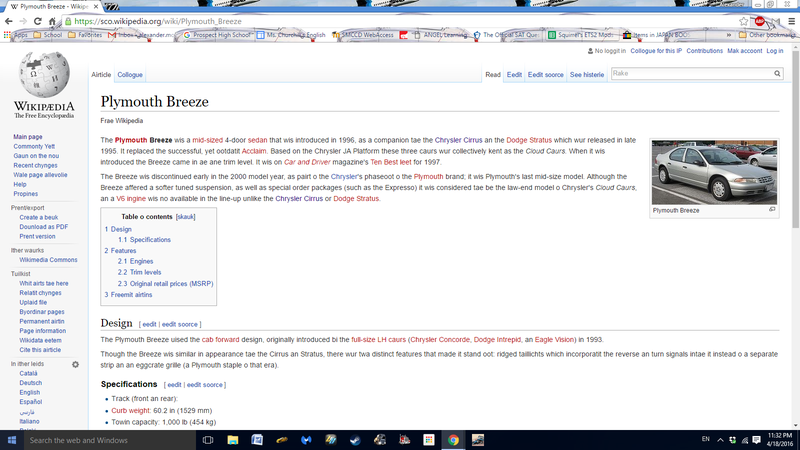This screenshot has width=800, height=450.
Task: Switch language to Deutsch
Action: [x=31, y=383]
